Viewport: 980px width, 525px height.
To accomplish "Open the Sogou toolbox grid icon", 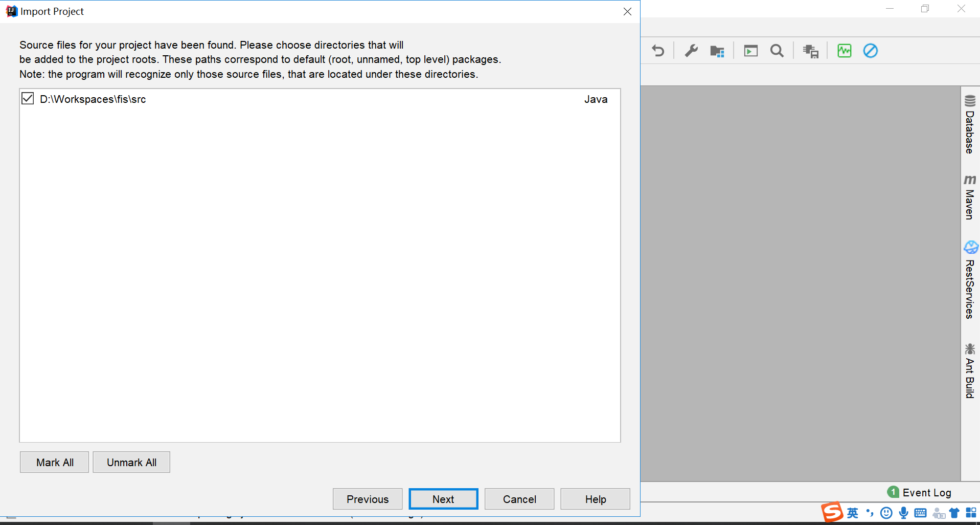I will click(x=971, y=513).
